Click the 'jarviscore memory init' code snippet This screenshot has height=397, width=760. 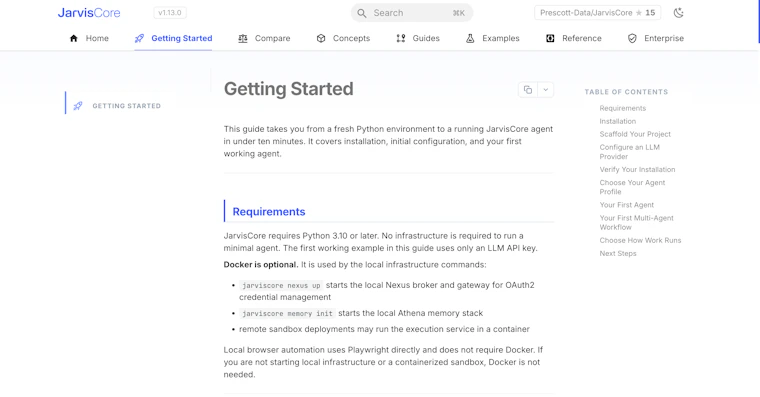(287, 314)
